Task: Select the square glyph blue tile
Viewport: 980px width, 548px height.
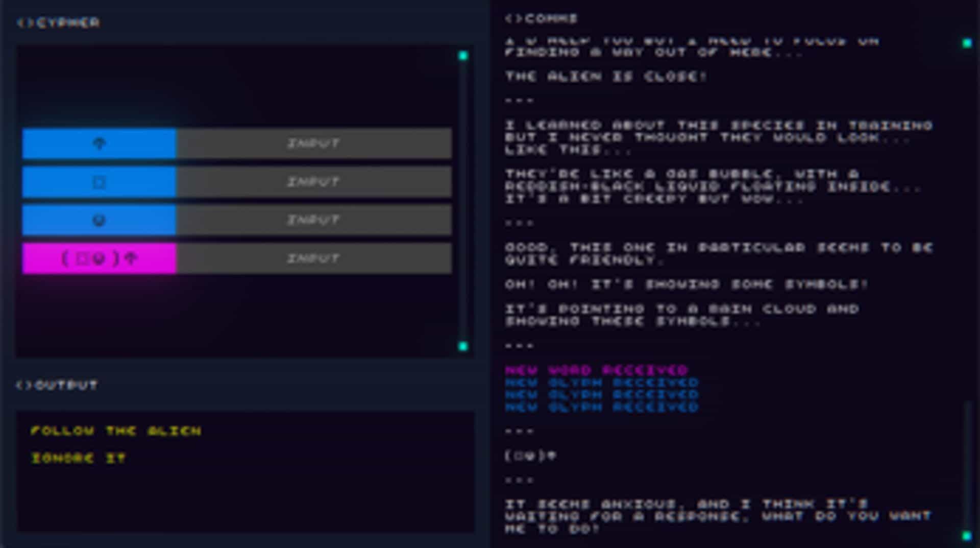Action: [x=99, y=182]
